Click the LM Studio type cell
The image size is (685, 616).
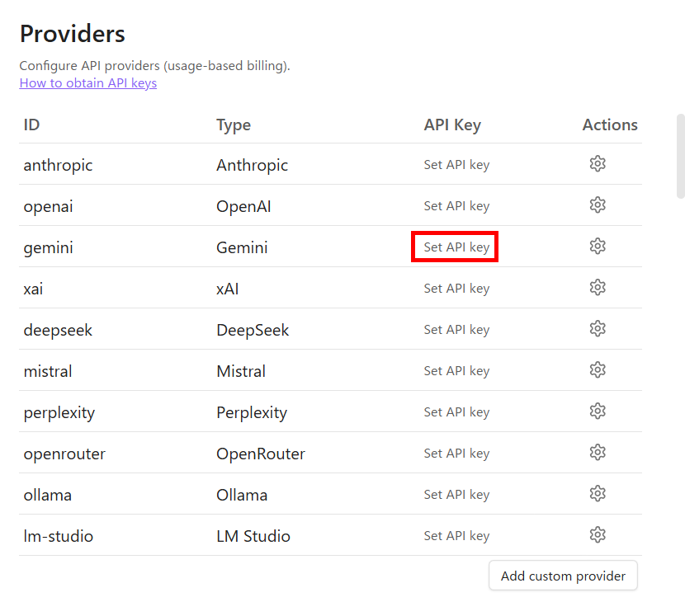coord(253,536)
